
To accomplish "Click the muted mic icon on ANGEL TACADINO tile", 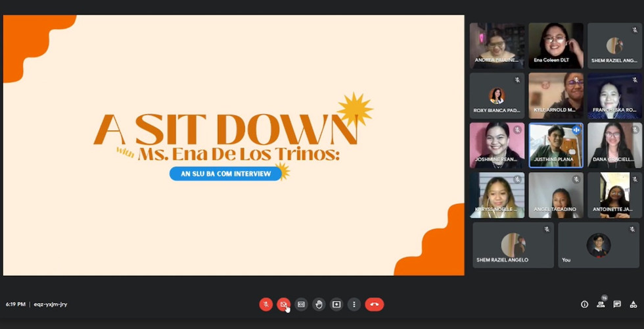I will pos(576,179).
